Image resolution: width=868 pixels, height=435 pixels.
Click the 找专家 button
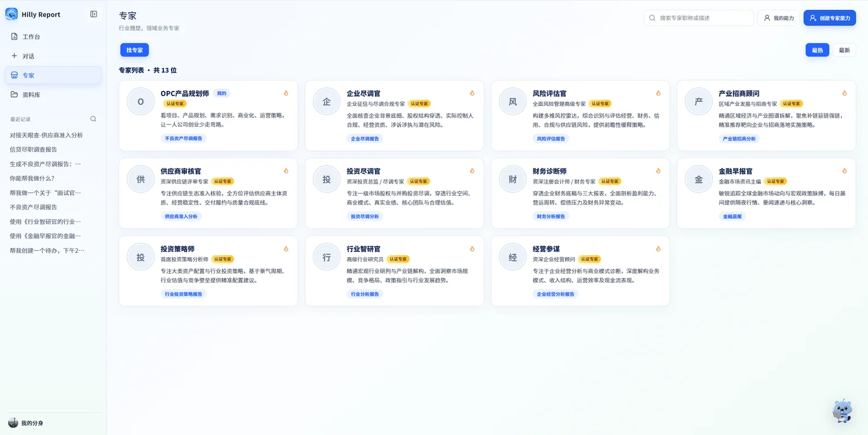134,50
